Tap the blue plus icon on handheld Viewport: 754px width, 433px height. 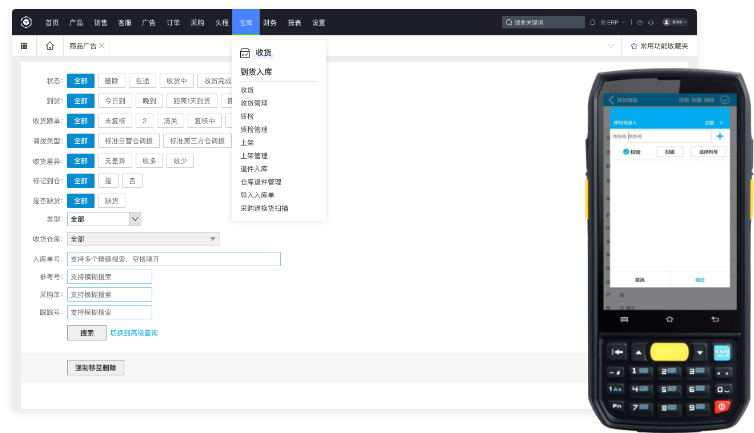pos(720,136)
